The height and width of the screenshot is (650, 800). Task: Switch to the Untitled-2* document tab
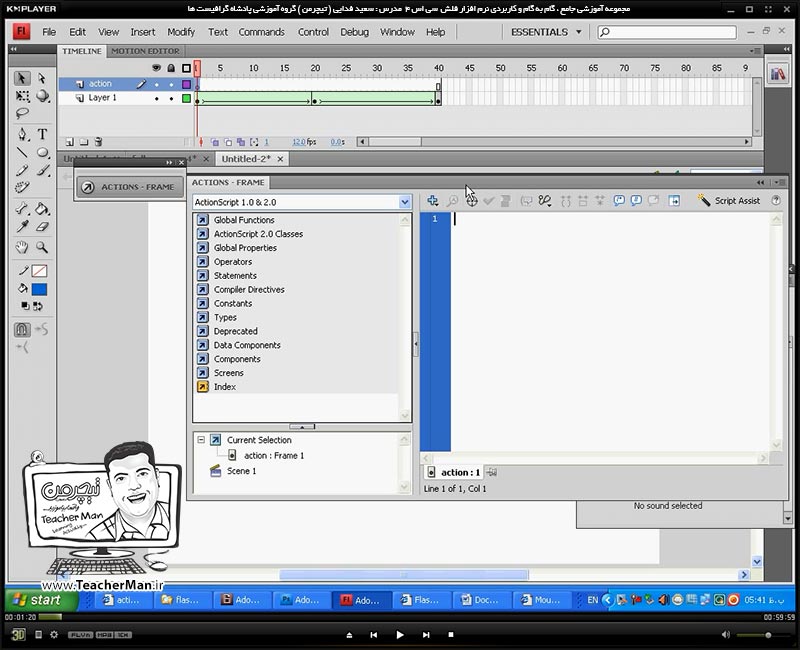tap(246, 159)
